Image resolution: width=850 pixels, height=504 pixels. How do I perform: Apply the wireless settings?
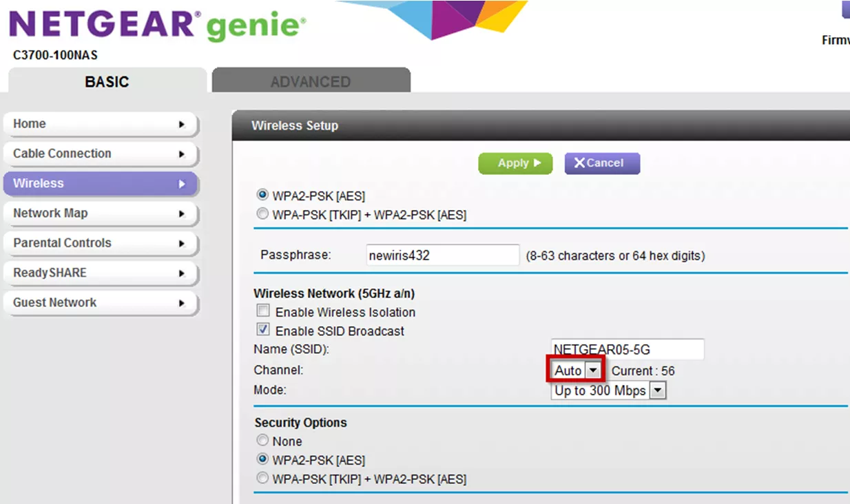(x=515, y=163)
